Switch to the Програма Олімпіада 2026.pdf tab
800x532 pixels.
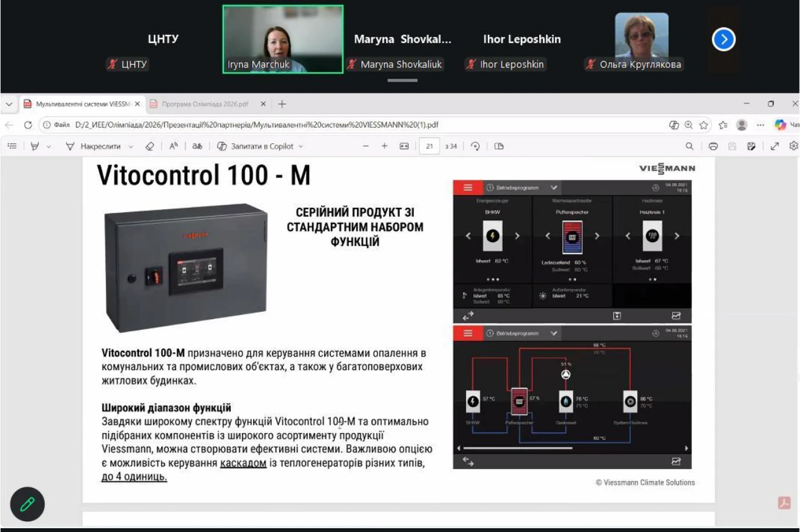point(205,104)
